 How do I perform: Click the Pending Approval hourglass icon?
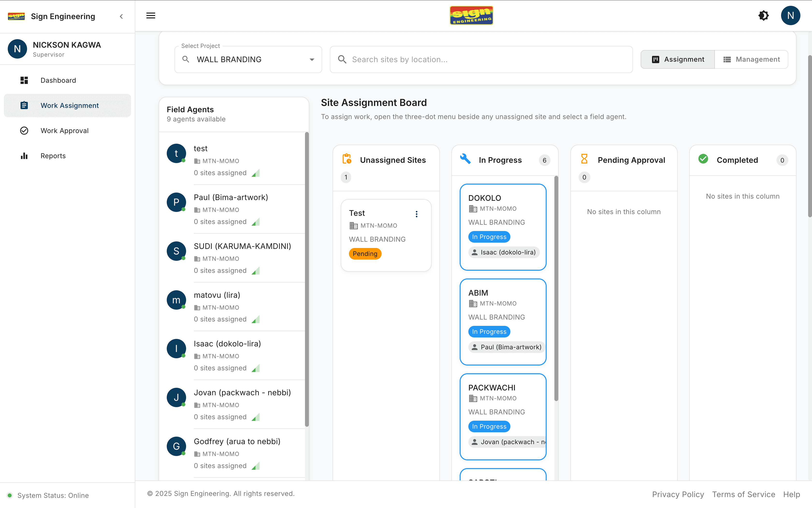point(584,159)
